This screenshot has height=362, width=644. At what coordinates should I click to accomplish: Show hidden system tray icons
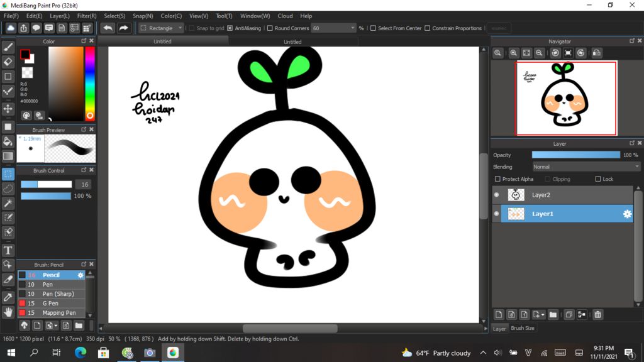(x=483, y=353)
